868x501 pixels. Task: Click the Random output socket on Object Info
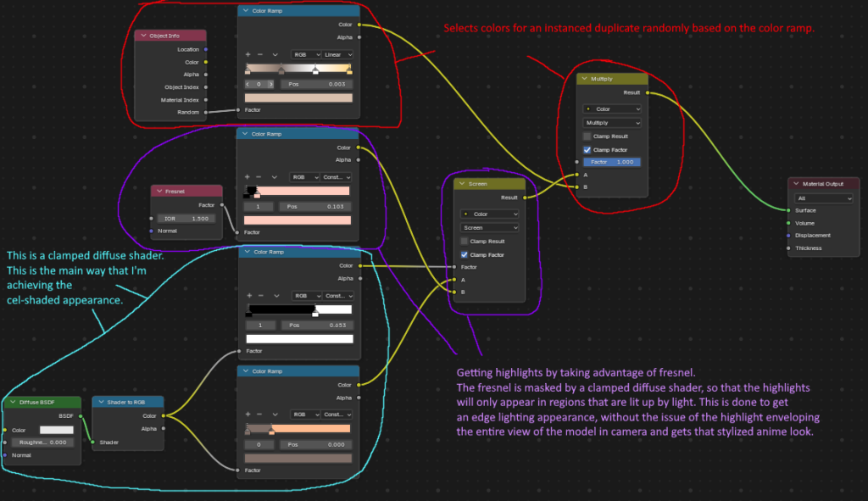pos(206,112)
